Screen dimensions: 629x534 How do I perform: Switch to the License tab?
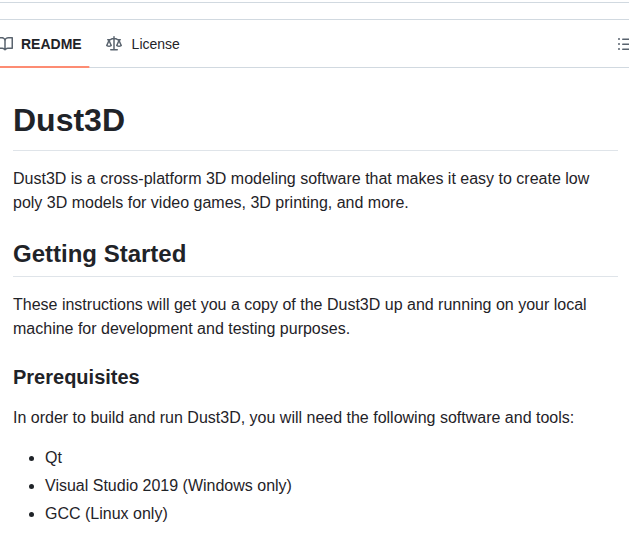pyautogui.click(x=142, y=44)
